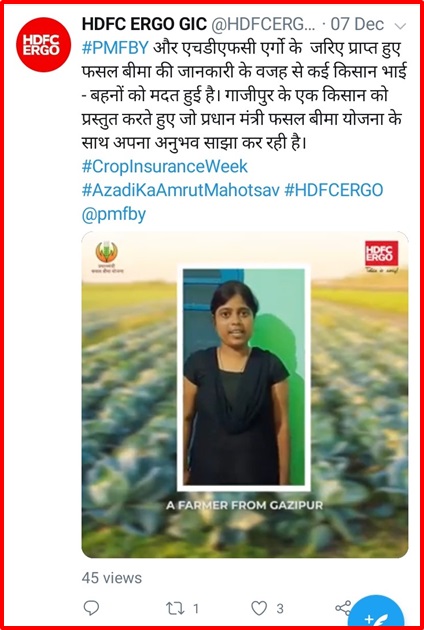Screen dimensions: 424x630
Task: Tap the retweet count number 1
Action: point(196,609)
